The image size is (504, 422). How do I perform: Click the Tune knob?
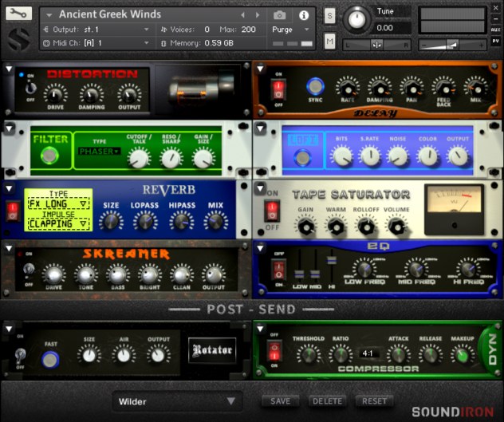pos(356,19)
